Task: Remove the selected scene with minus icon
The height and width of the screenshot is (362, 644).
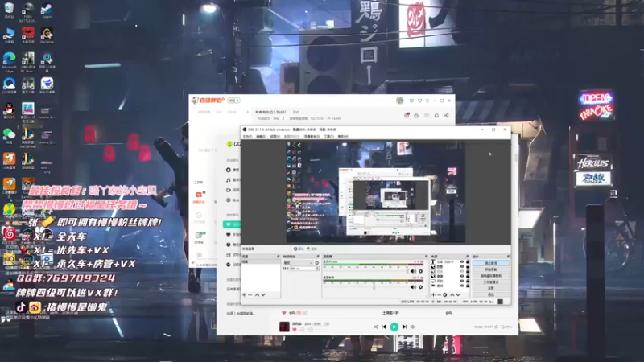Action: [250, 294]
